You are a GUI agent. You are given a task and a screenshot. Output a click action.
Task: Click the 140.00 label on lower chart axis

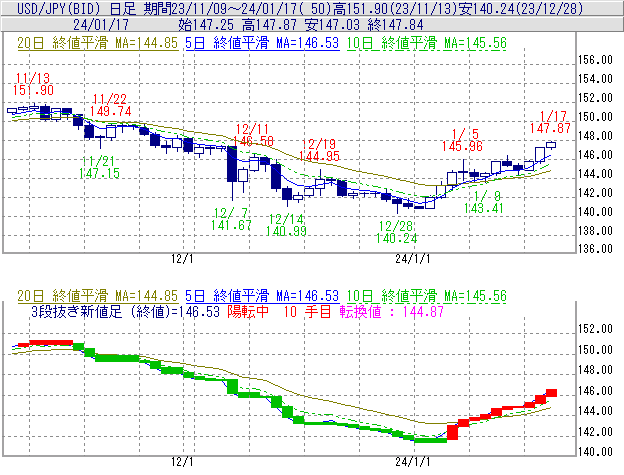point(595,452)
